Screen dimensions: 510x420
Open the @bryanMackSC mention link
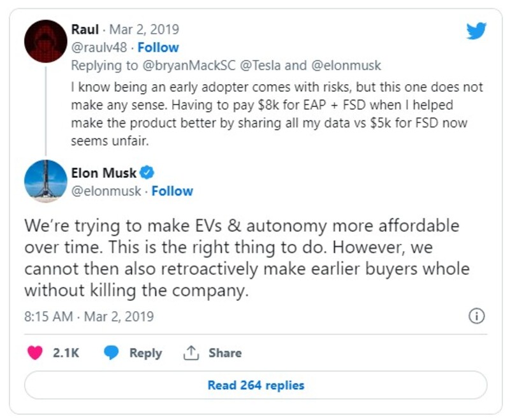point(189,66)
